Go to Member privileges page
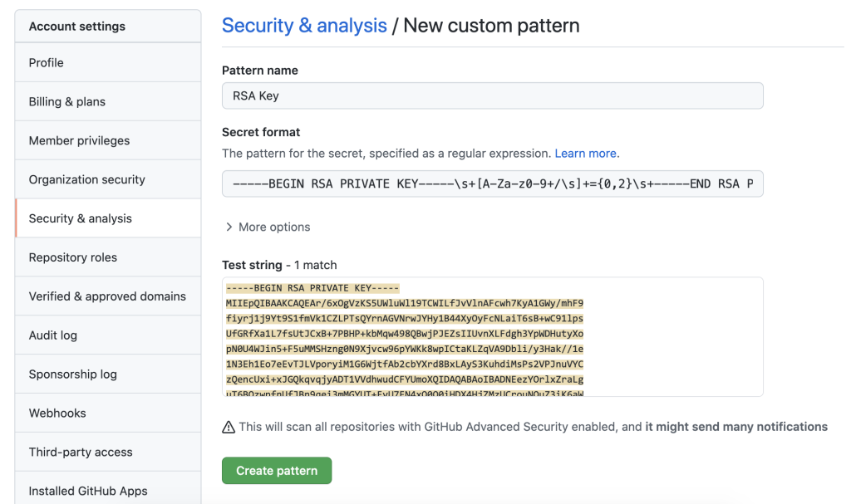Screen dimensions: 851x504 point(80,140)
